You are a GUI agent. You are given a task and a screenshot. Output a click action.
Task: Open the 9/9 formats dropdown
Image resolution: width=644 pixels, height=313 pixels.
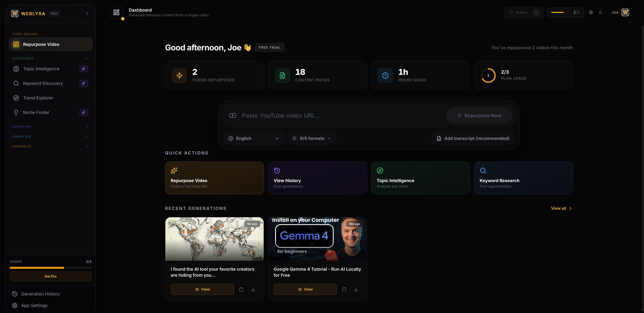311,138
